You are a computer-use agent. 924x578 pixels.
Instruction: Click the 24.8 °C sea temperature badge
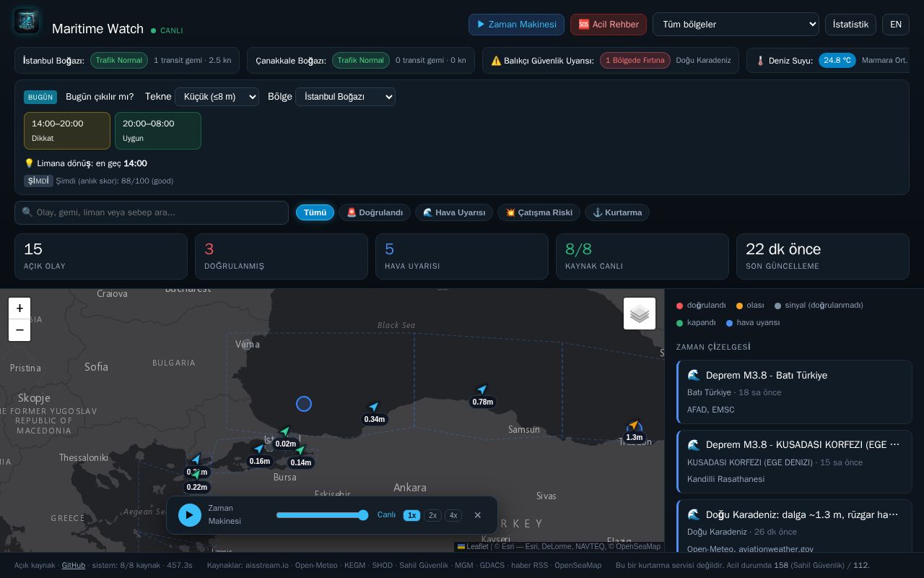(x=837, y=60)
